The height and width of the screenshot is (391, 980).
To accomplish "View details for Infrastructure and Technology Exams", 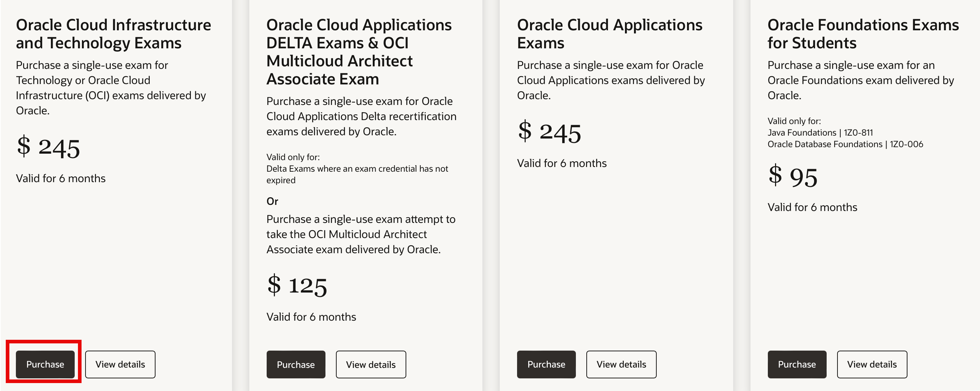I will click(120, 364).
